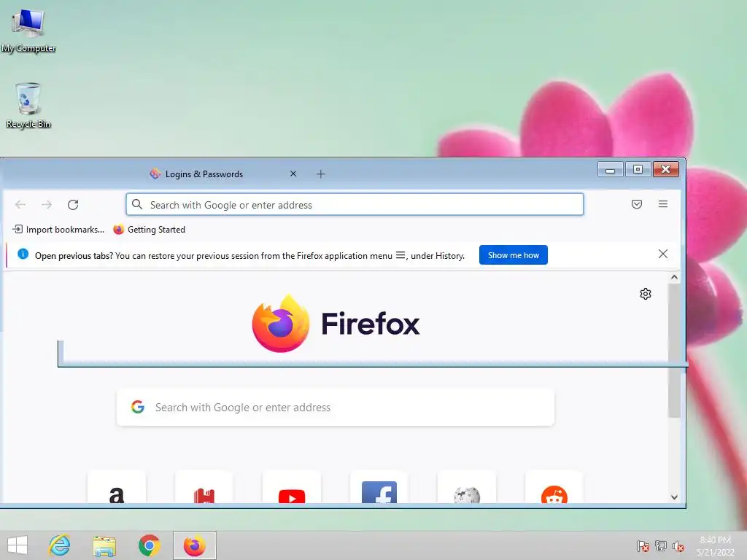Reload the current page

73,205
